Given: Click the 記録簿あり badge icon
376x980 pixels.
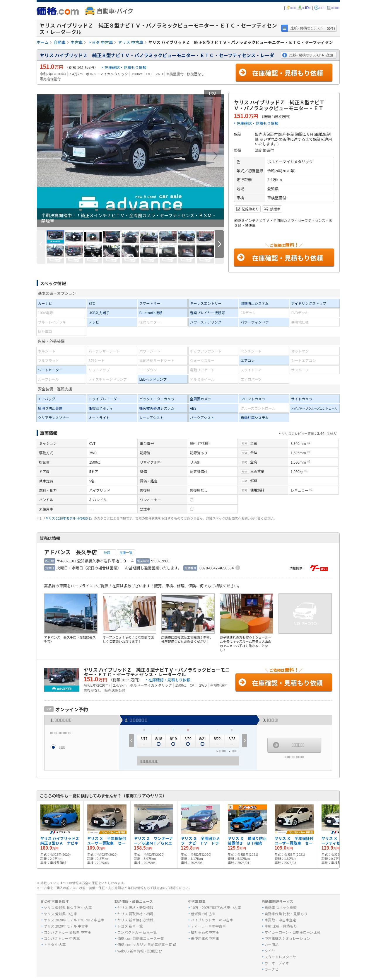Looking at the screenshot, I should click(x=247, y=209).
